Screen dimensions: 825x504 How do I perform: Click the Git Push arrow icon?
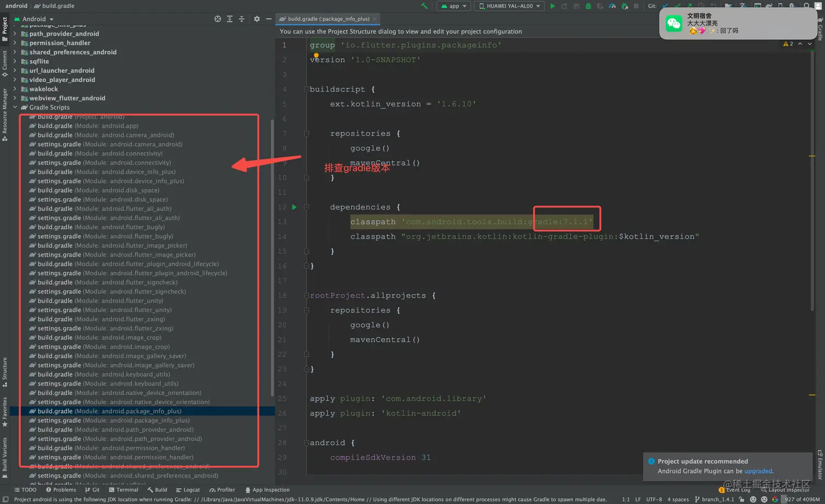click(x=689, y=6)
